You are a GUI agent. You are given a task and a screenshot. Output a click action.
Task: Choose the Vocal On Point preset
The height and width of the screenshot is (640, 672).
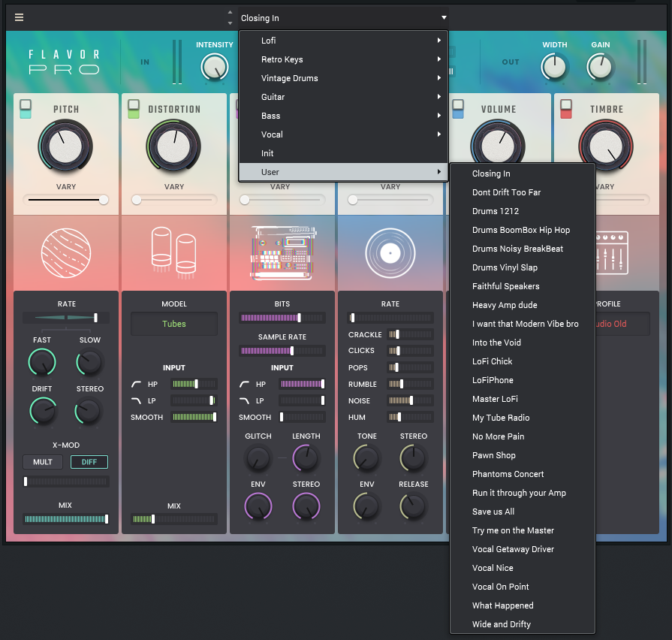(x=523, y=587)
